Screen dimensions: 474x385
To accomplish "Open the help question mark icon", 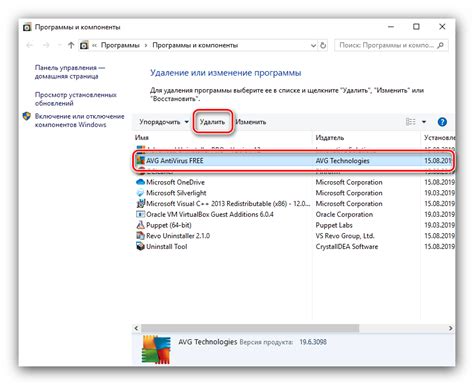I will coord(442,122).
